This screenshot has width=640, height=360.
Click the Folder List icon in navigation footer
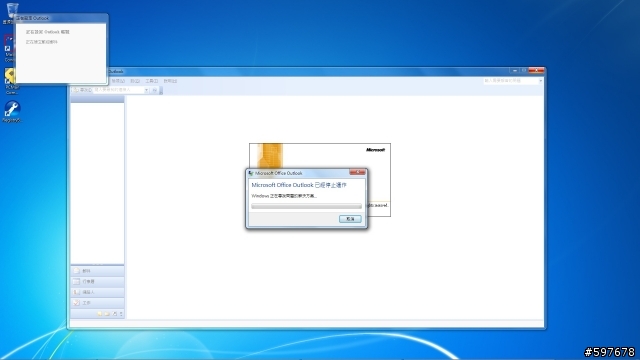pyautogui.click(x=107, y=313)
